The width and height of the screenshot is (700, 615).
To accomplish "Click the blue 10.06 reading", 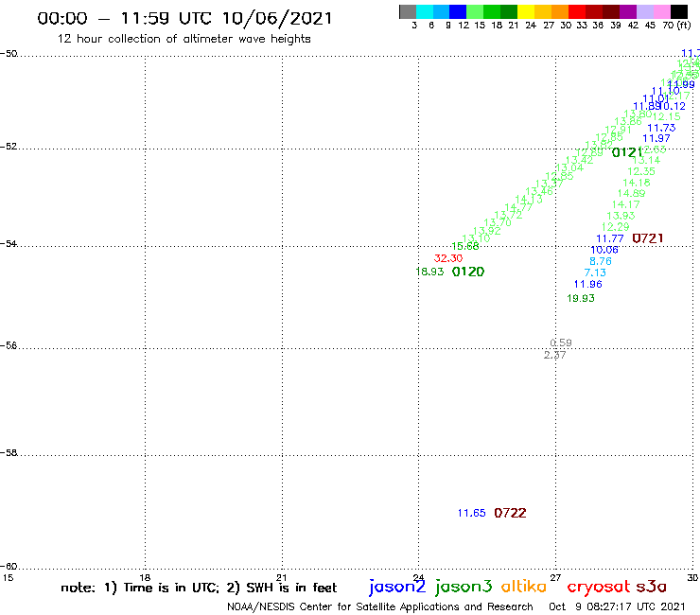I will pos(604,250).
